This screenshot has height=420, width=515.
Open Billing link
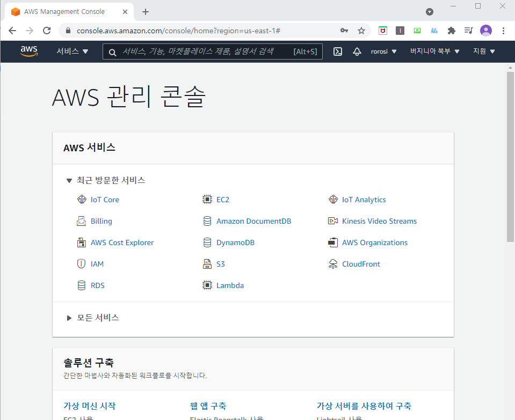(101, 221)
